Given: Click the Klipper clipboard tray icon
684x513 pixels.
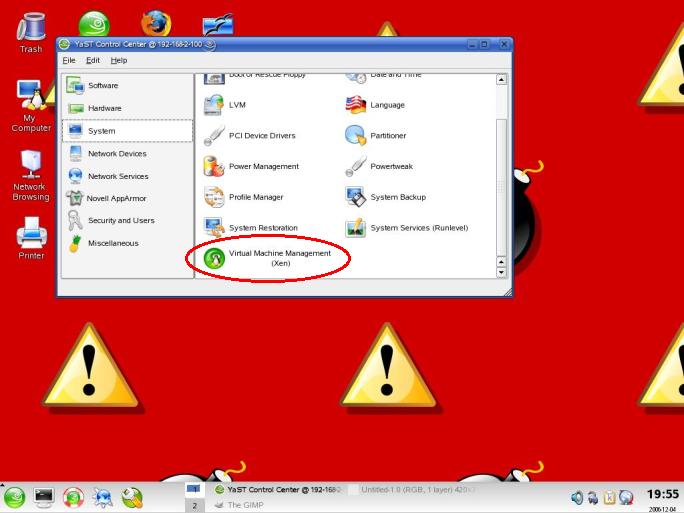Looking at the screenshot, I should [609, 498].
